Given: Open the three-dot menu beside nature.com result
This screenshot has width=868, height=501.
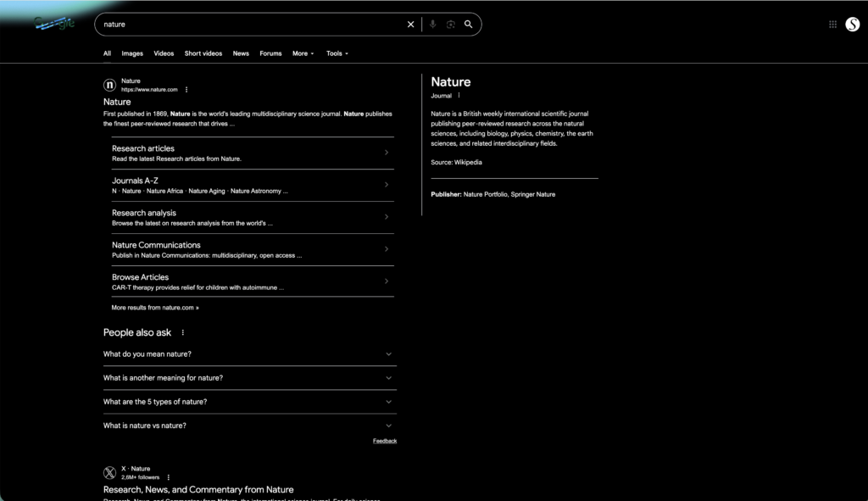Looking at the screenshot, I should (186, 88).
